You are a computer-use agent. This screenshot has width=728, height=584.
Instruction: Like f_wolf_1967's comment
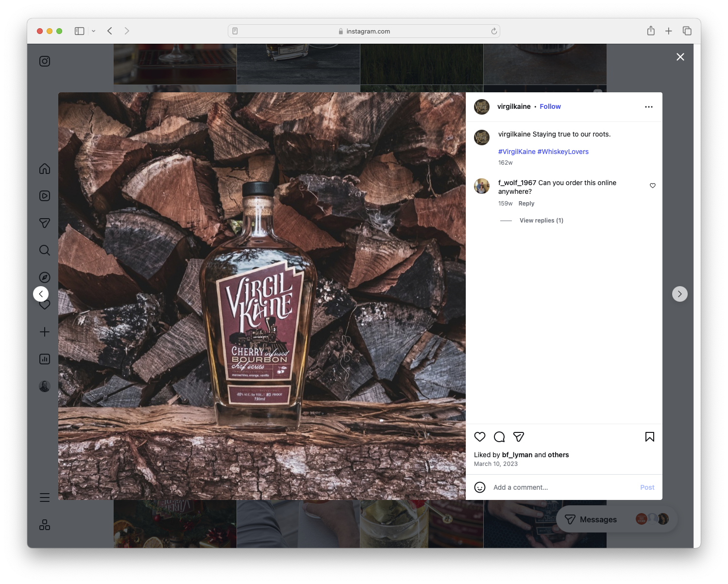tap(652, 186)
